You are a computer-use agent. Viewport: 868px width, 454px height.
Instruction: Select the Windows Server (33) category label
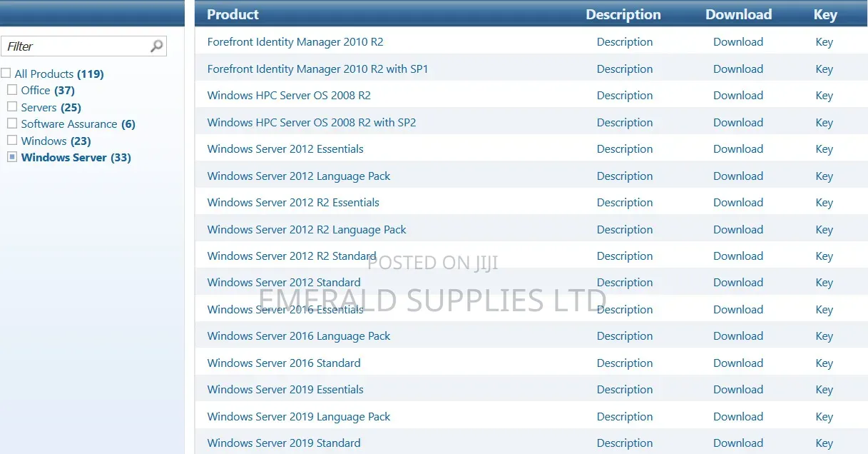pyautogui.click(x=76, y=158)
